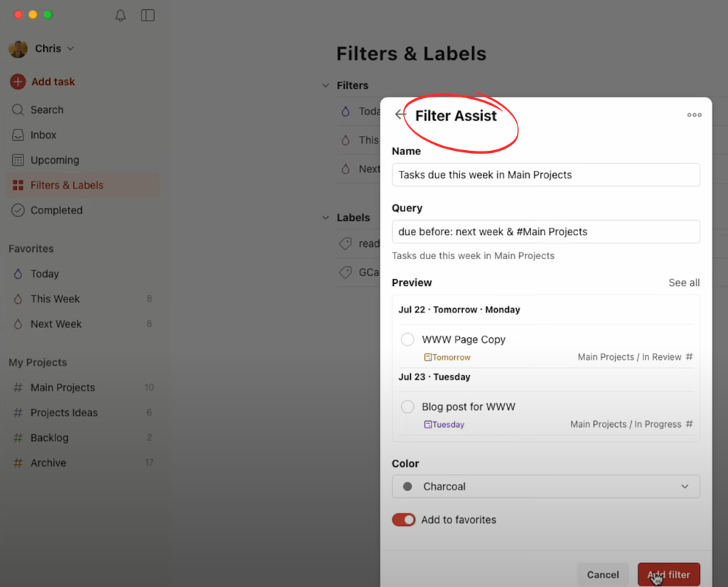Click the hash icon beside Backlog

pos(18,438)
